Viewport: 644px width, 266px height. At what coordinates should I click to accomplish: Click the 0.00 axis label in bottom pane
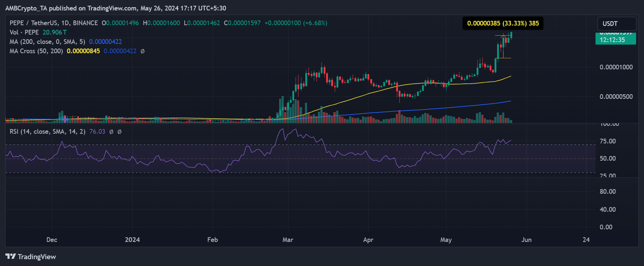[x=606, y=227]
